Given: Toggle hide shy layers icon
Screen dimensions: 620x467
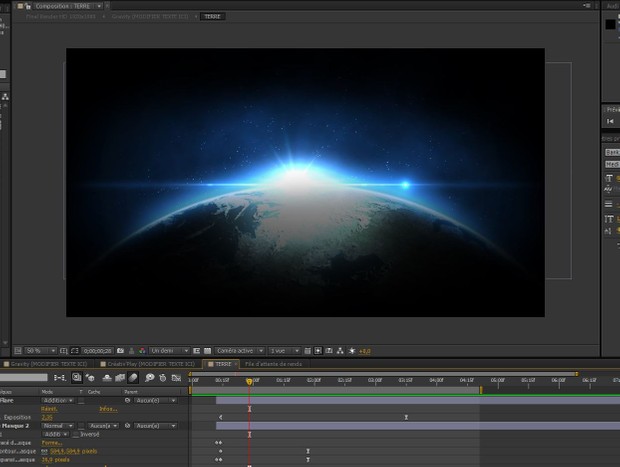Looking at the screenshot, I should 107,378.
